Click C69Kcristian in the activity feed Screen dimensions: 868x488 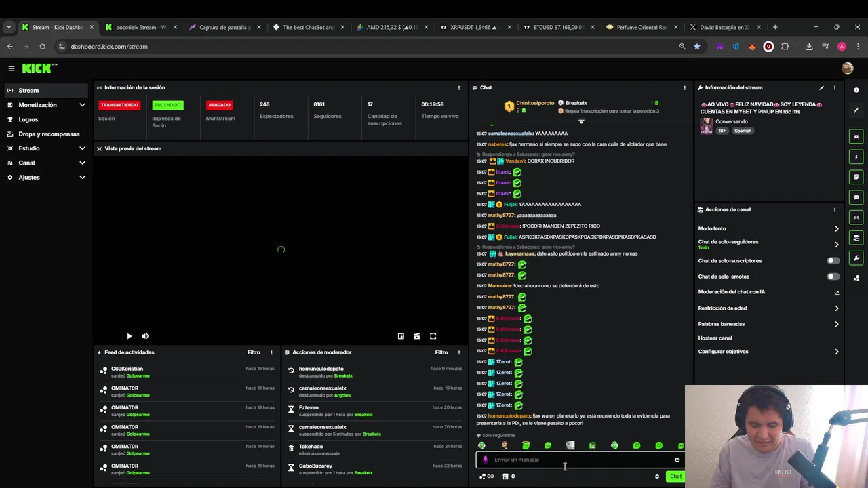click(127, 369)
